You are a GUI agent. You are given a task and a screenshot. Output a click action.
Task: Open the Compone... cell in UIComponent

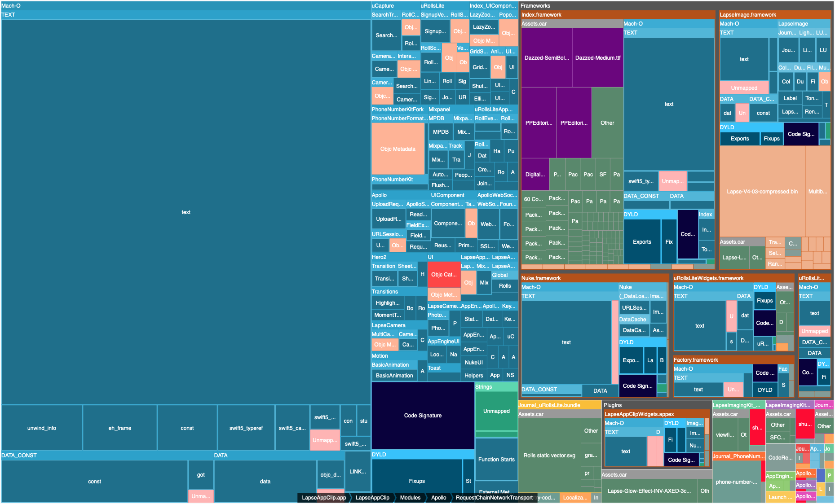point(447,223)
